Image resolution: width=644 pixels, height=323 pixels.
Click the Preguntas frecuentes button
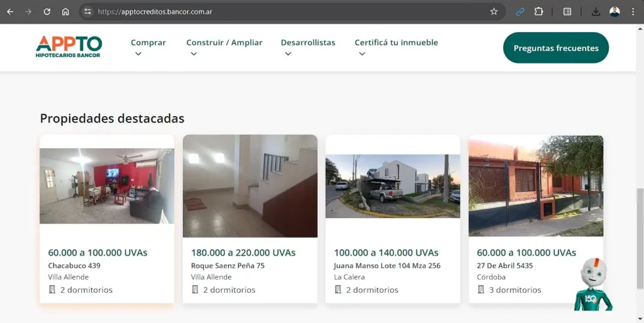pyautogui.click(x=556, y=48)
